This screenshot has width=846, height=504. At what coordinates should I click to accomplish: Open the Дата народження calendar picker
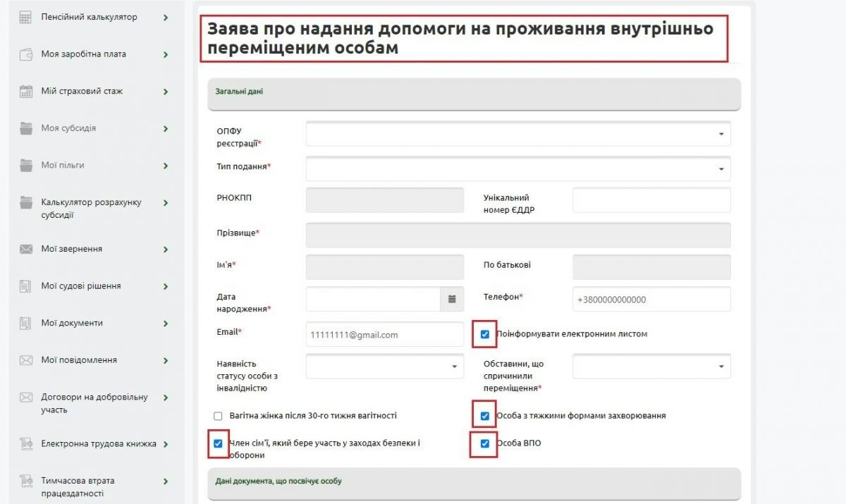tap(452, 299)
